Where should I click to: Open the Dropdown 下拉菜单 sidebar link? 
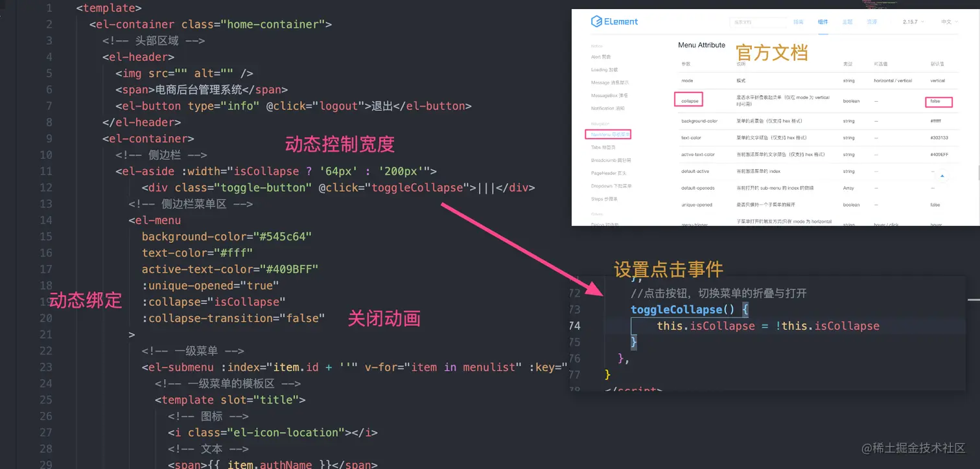611,186
